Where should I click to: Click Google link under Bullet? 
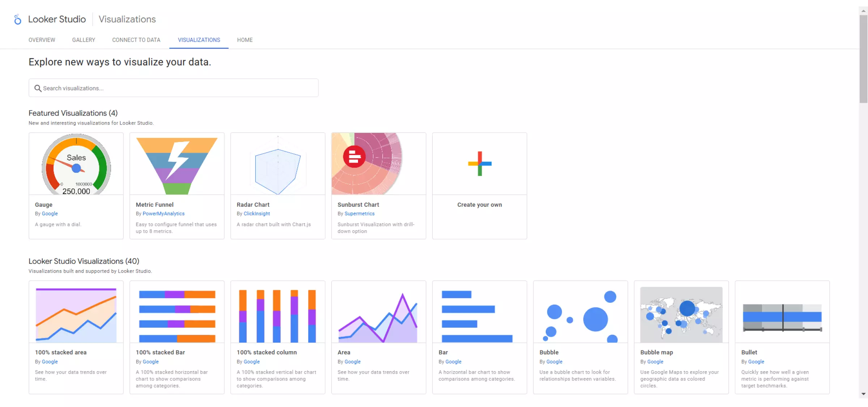click(756, 362)
